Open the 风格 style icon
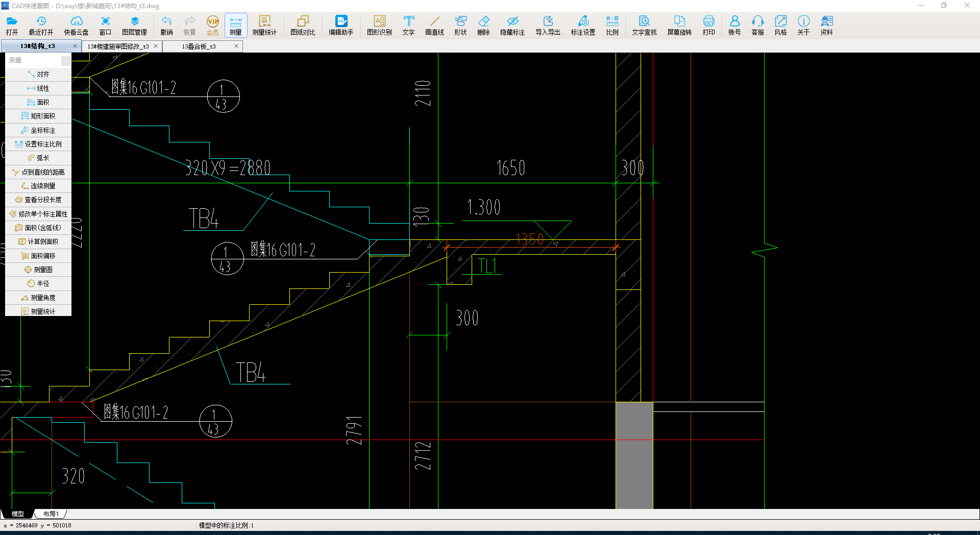 coord(780,25)
